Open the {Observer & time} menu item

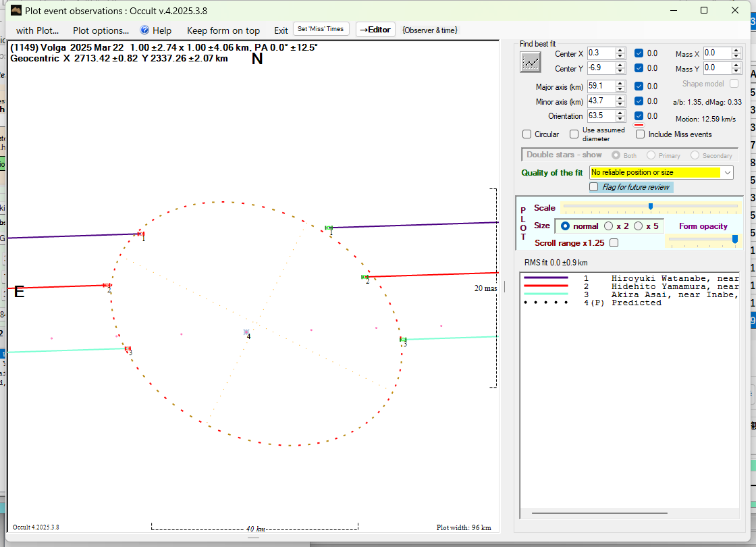pos(429,30)
